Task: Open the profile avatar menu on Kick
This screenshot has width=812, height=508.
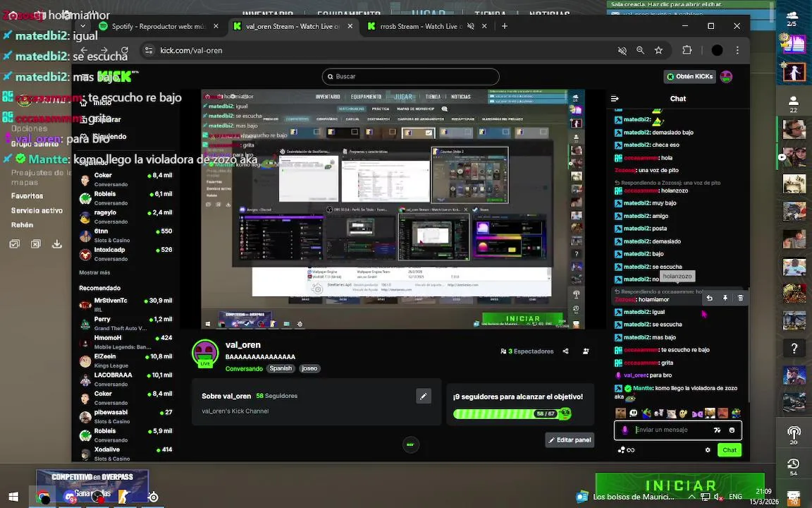Action: pos(726,77)
